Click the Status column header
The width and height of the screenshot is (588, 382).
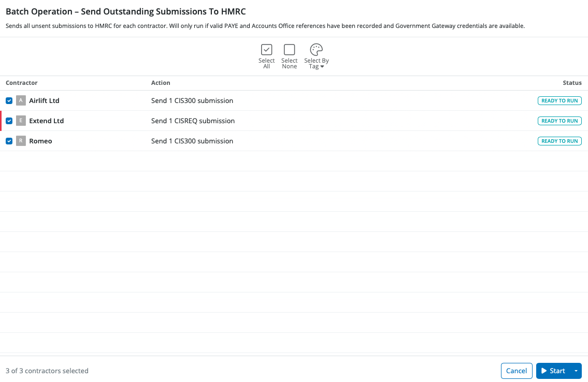coord(572,83)
